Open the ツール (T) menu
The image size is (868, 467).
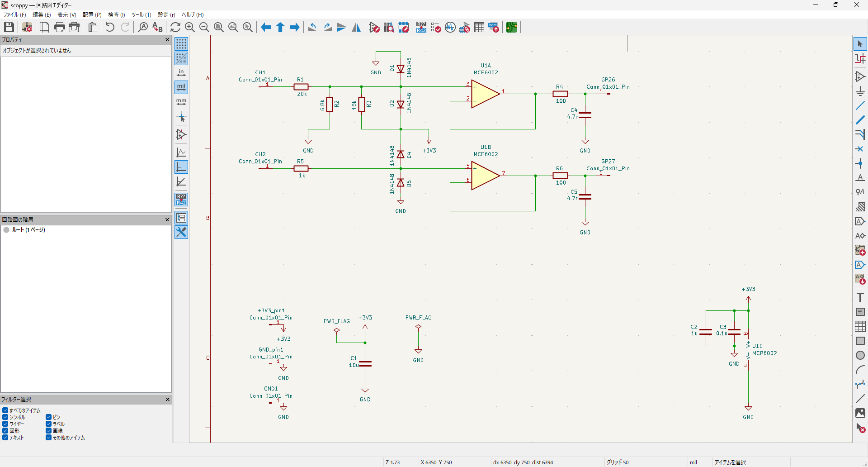click(141, 15)
